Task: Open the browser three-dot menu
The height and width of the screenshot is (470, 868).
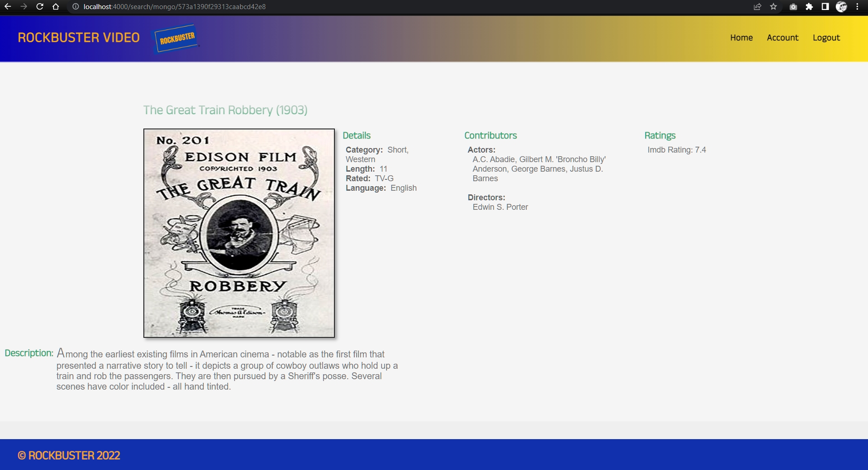Action: 857,6
